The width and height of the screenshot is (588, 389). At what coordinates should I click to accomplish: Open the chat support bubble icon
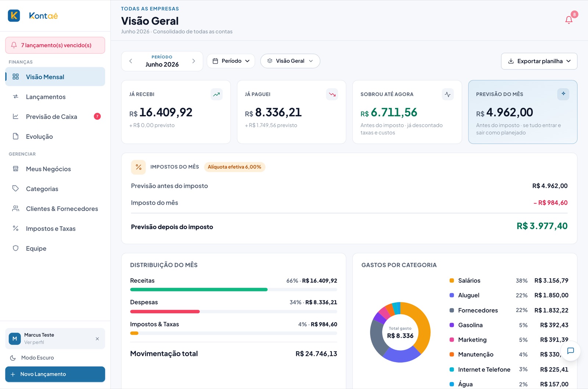pyautogui.click(x=570, y=351)
